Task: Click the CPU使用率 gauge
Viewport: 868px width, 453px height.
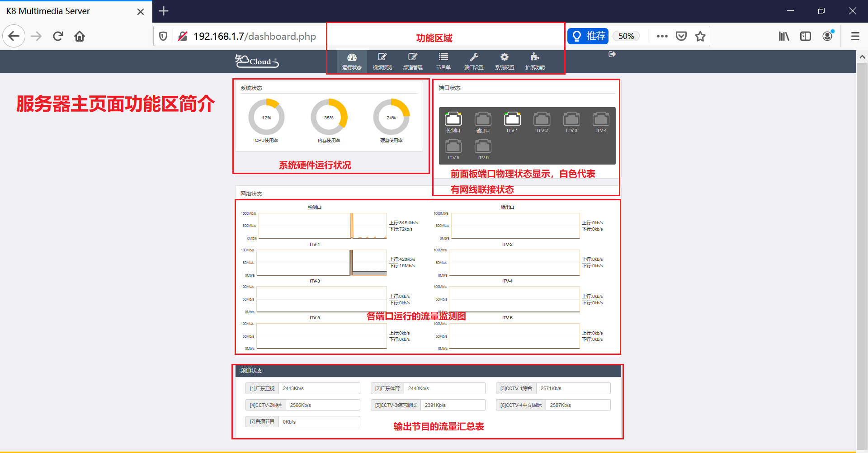Action: [266, 117]
